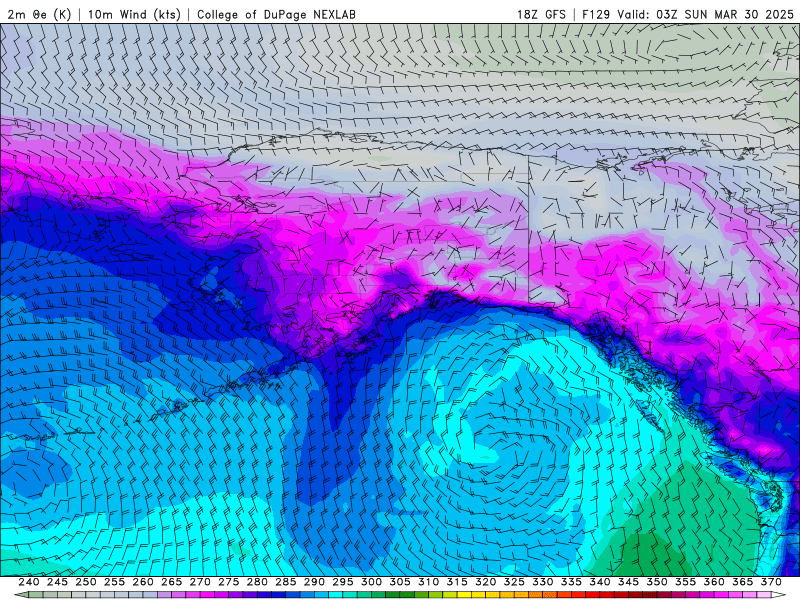The width and height of the screenshot is (800, 600).
Task: Select the 250 color scale label
Action: 86,582
